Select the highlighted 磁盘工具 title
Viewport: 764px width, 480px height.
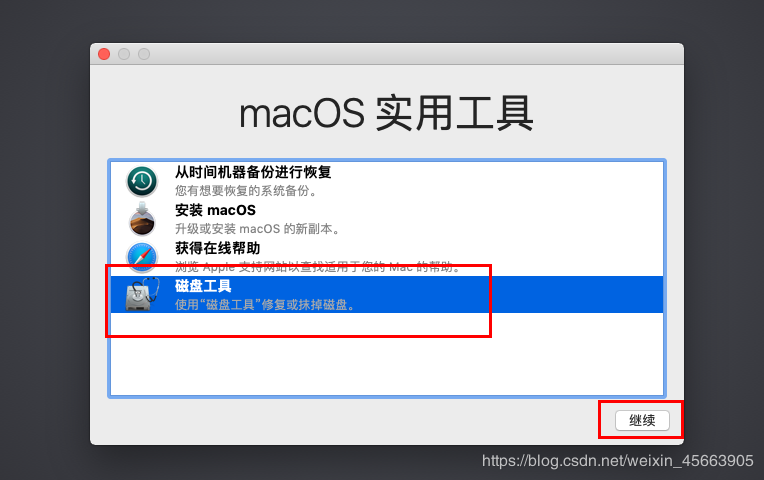coord(203,286)
